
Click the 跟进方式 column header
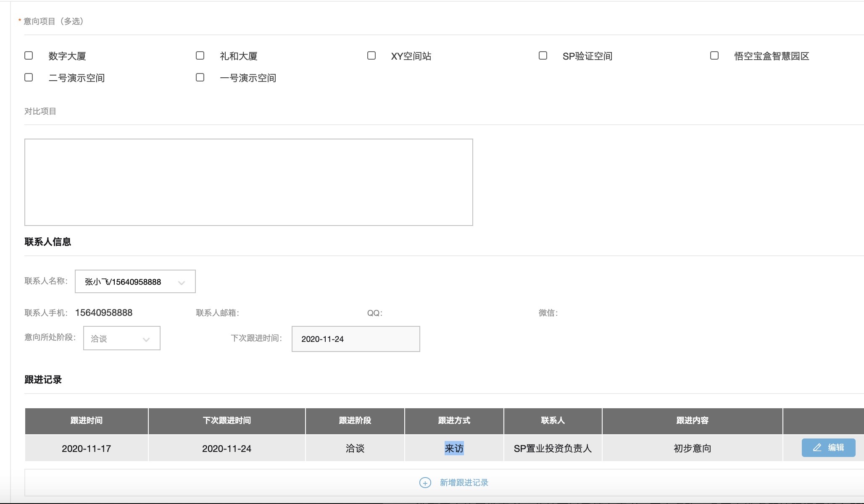click(x=454, y=420)
